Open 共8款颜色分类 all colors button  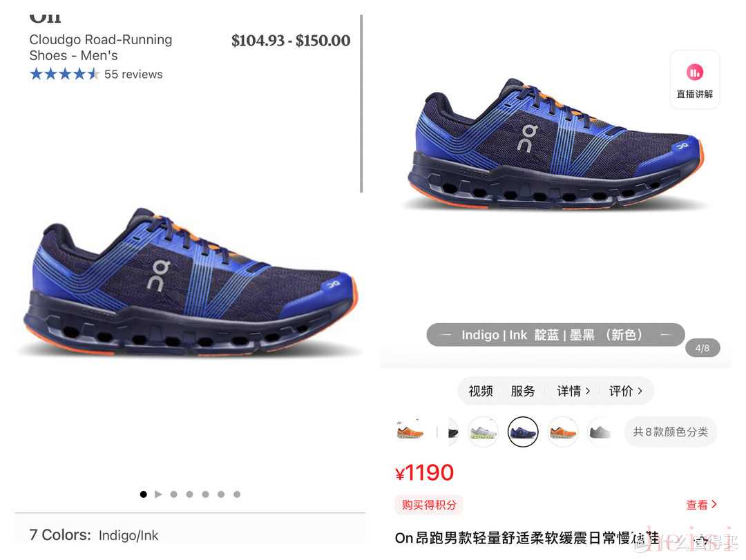pyautogui.click(x=670, y=432)
